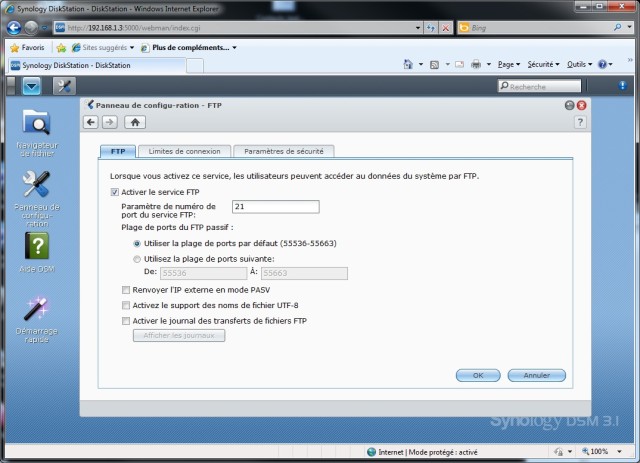Launch the Démarrage rapide wizard icon

pos(36,309)
